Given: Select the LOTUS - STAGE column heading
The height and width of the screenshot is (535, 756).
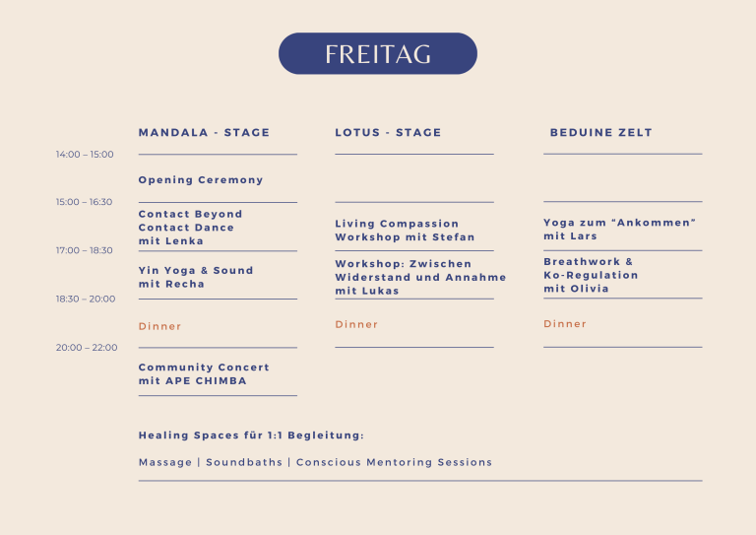Looking at the screenshot, I should point(388,133).
